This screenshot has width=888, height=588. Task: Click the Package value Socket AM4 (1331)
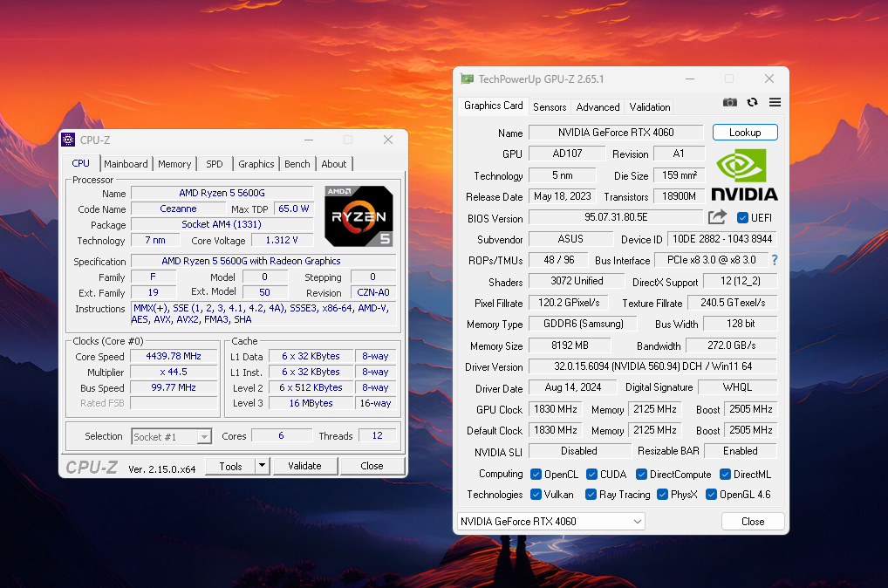pos(222,224)
